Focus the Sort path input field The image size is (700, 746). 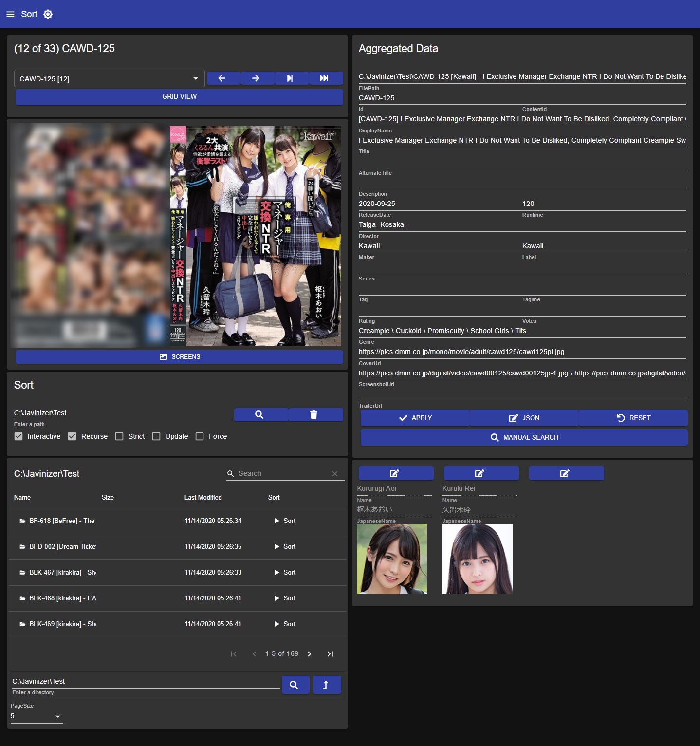point(123,413)
